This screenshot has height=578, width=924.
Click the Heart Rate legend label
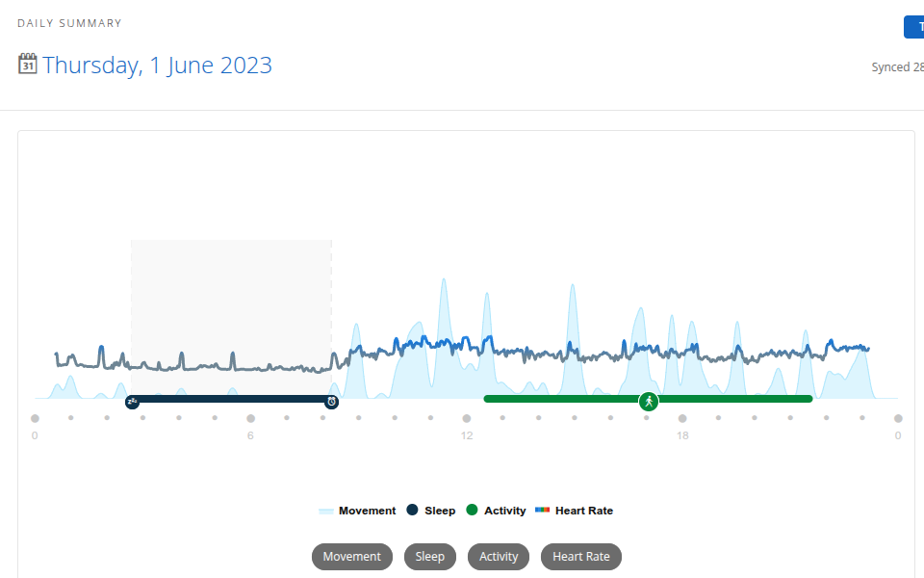[584, 511]
